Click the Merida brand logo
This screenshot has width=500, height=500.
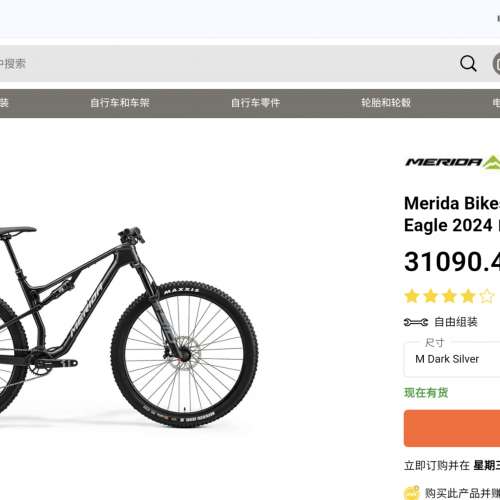tap(452, 162)
